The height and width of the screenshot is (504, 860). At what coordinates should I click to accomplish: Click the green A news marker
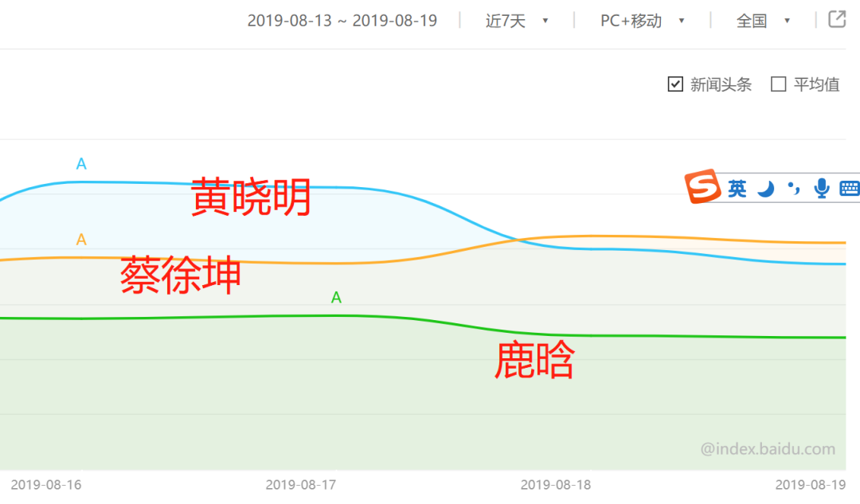[x=336, y=297]
